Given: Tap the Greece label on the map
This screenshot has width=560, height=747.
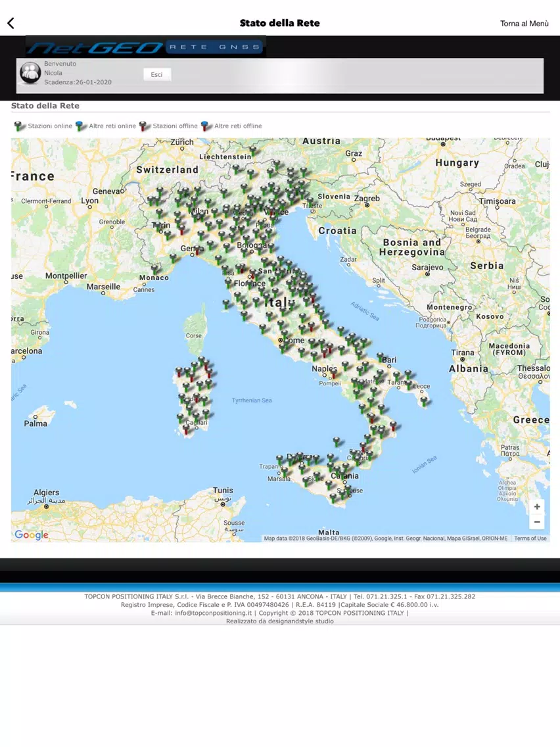Looking at the screenshot, I should (531, 420).
